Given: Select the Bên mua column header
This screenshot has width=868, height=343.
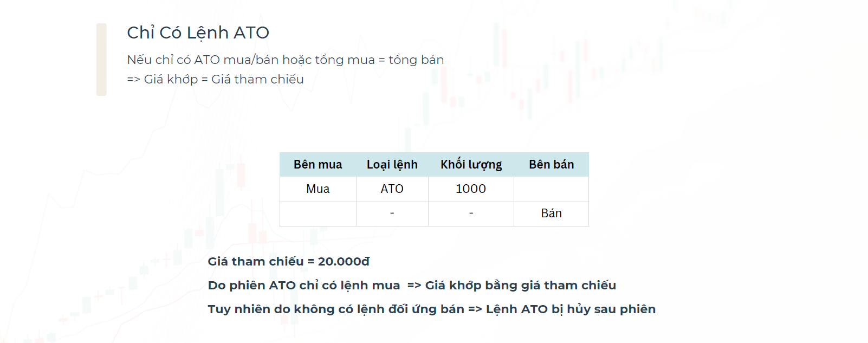Looking at the screenshot, I should point(318,164).
